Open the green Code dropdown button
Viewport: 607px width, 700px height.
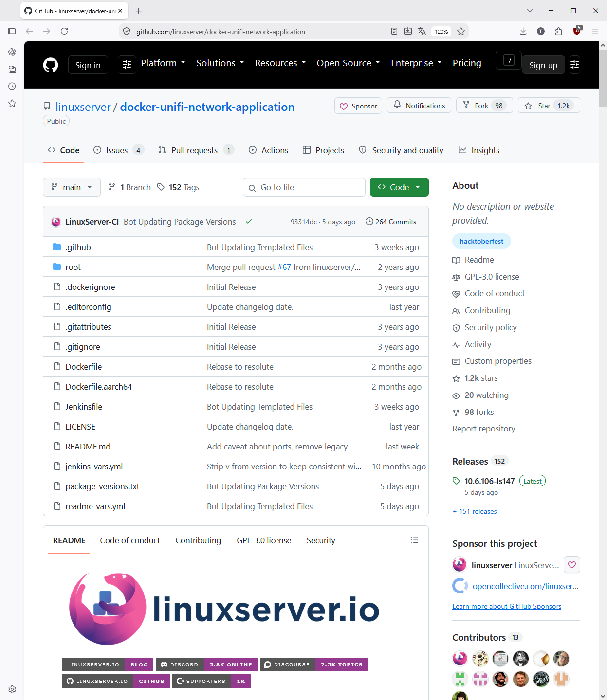coord(399,187)
